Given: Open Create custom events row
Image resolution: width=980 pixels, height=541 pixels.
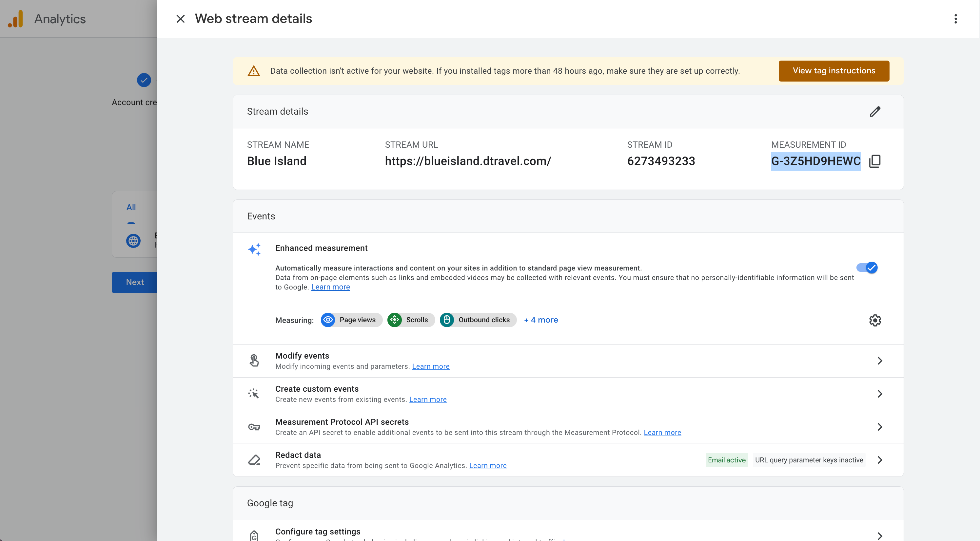Looking at the screenshot, I should coord(568,394).
